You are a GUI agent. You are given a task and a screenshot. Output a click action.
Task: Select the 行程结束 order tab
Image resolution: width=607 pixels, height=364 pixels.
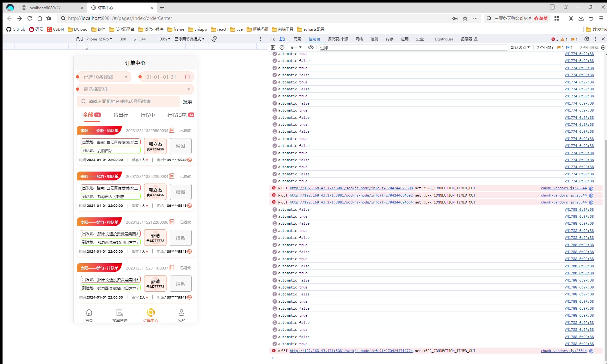click(x=177, y=115)
